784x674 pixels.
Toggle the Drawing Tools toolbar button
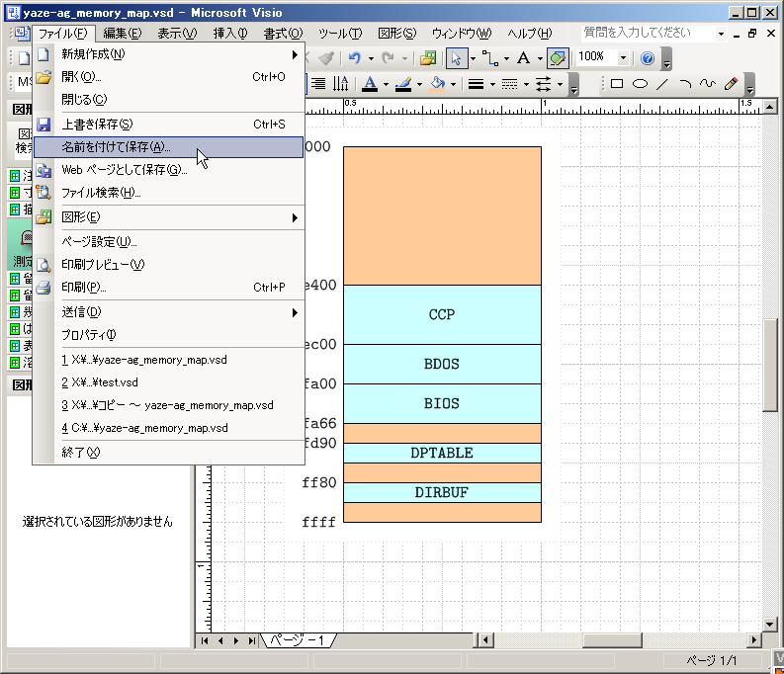tap(558, 58)
